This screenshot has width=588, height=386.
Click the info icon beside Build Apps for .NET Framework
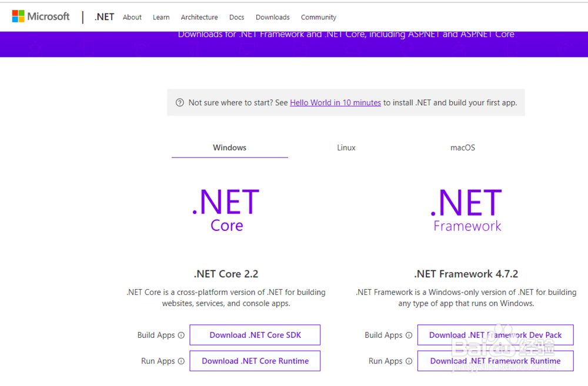(408, 335)
